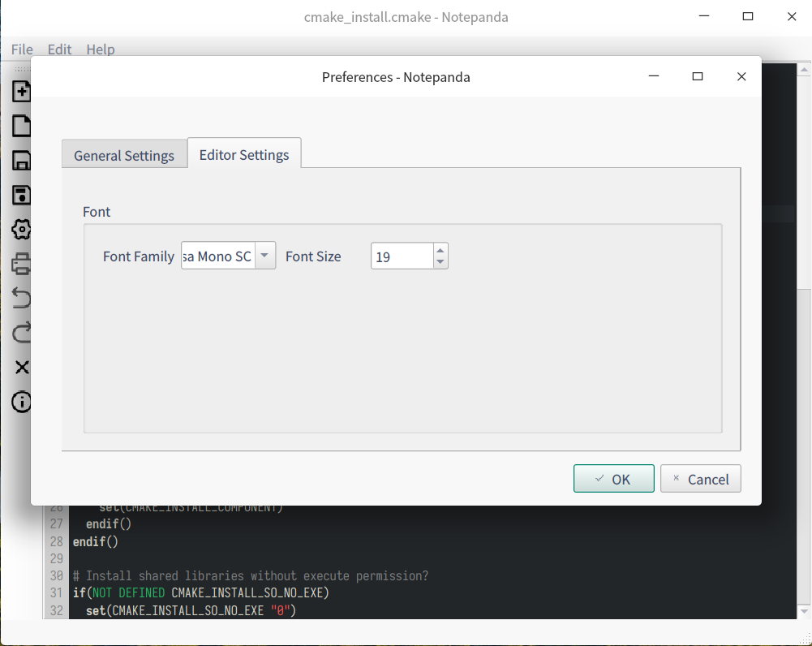Screen dimensions: 812x646
Task: Decrease font size with down arrow
Action: [x=440, y=262]
